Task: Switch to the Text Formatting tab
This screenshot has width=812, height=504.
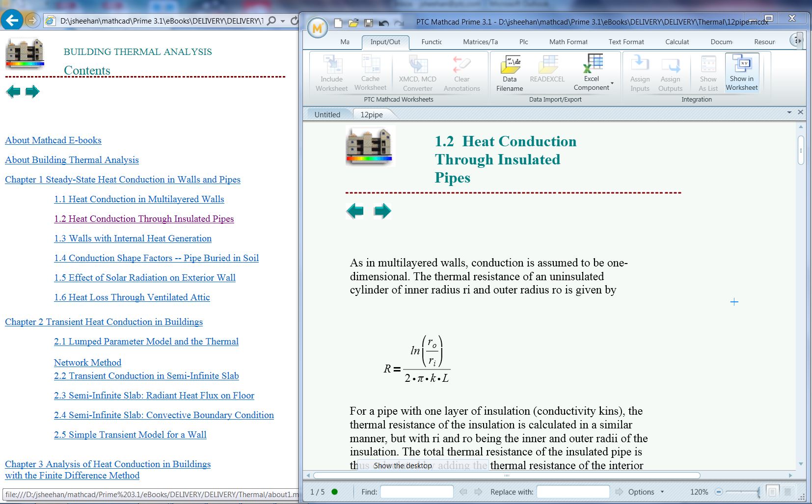Action: pyautogui.click(x=626, y=42)
